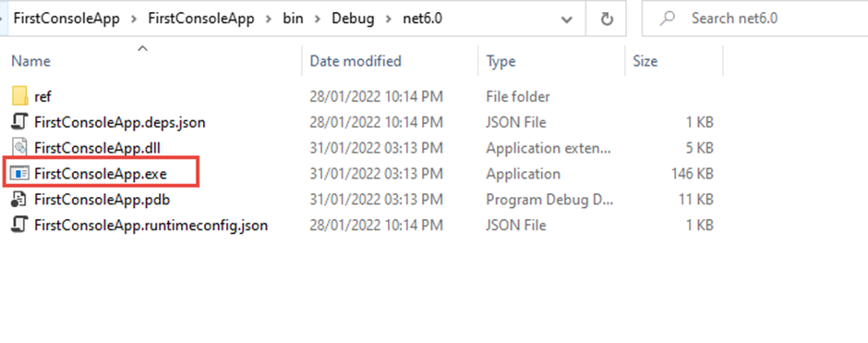This screenshot has height=343, width=868.
Task: Click the search magnifier icon
Action: [669, 18]
